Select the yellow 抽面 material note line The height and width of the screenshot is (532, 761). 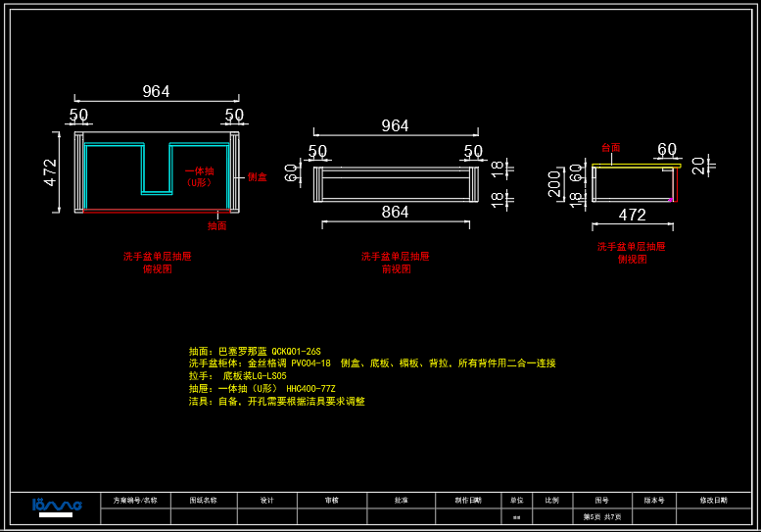point(255,351)
